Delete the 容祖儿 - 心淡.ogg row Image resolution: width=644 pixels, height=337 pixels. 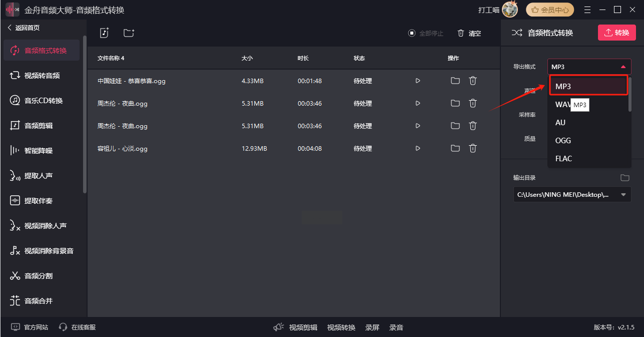pos(473,148)
